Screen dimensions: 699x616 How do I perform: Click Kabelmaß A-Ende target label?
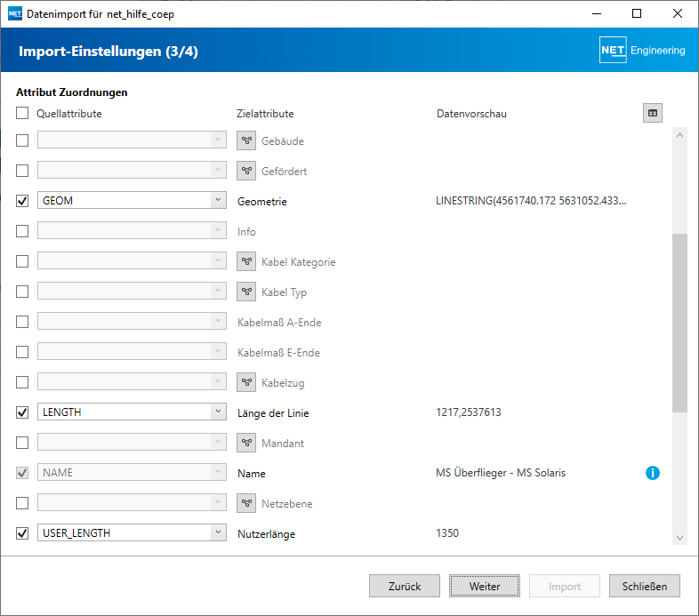279,323
